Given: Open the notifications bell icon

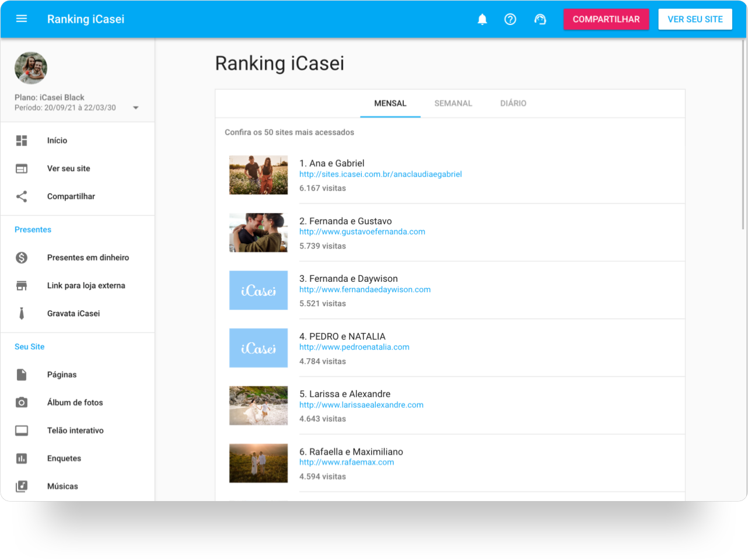Looking at the screenshot, I should pos(483,19).
